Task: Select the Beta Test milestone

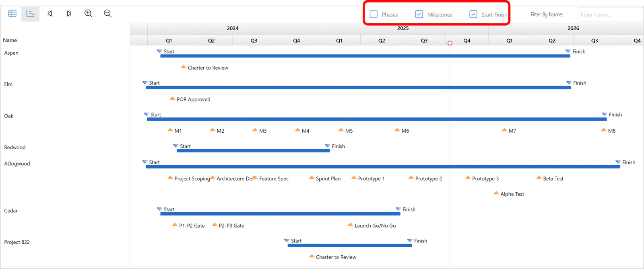Action: pos(539,178)
